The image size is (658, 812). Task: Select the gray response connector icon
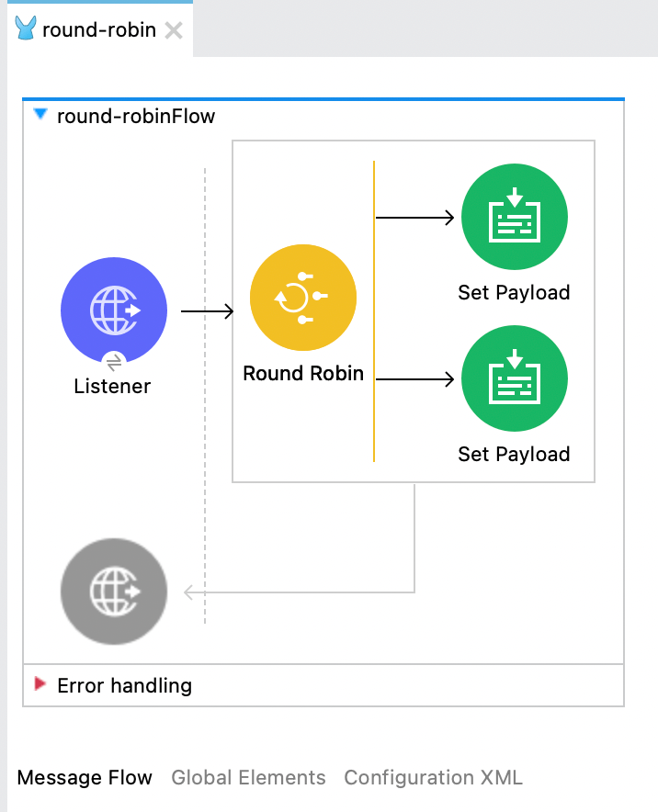pyautogui.click(x=114, y=592)
